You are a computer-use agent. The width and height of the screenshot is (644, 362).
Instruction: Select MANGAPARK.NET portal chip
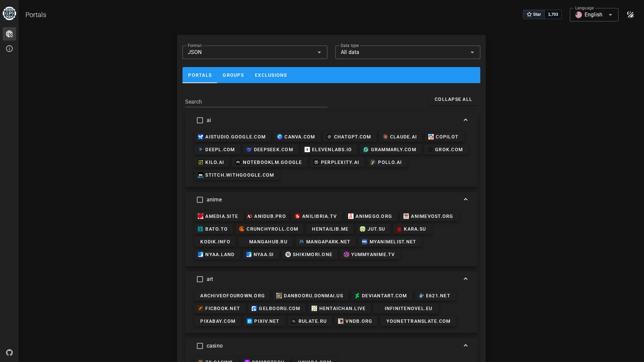(x=325, y=242)
